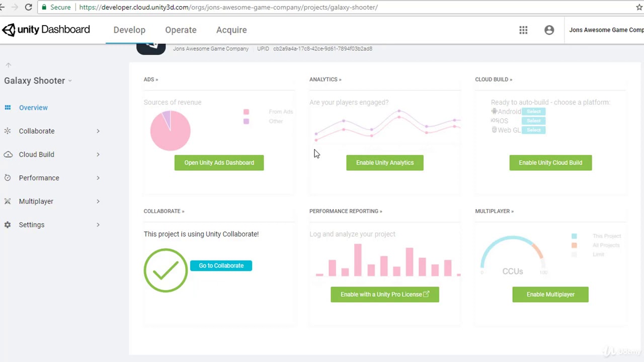The height and width of the screenshot is (362, 644).
Task: Click the project thumbnail icon
Action: [151, 49]
